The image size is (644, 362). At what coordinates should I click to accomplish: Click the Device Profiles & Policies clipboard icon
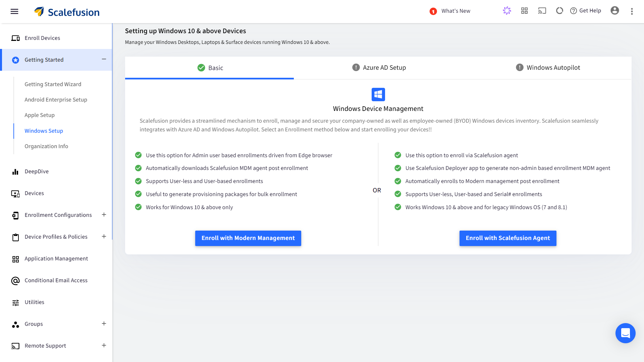pos(15,237)
